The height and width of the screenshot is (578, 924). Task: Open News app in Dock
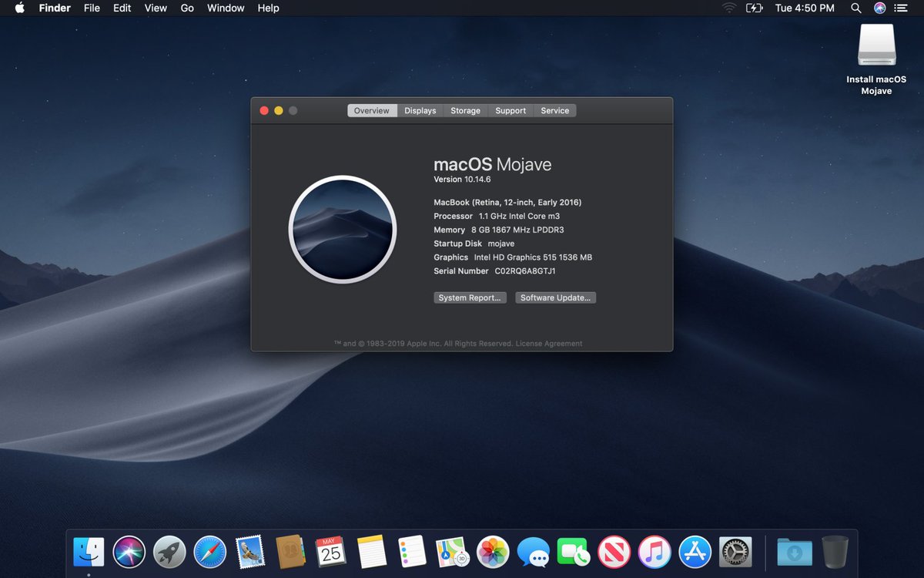tap(614, 552)
